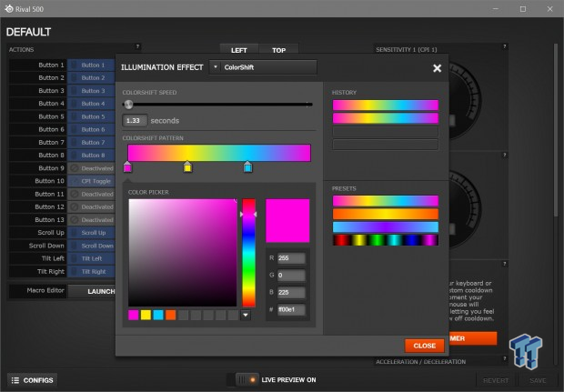Click the REVERT button
Image resolution: width=564 pixels, height=392 pixels.
click(496, 380)
